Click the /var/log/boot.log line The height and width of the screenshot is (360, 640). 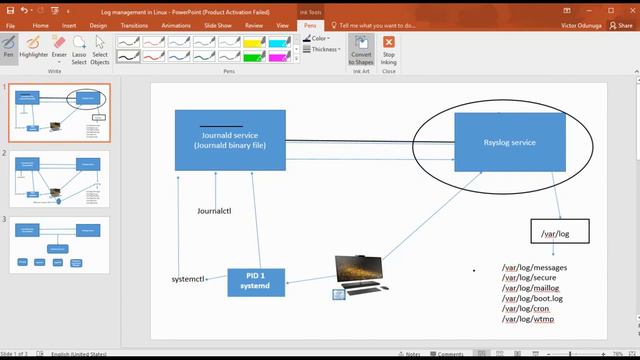click(x=532, y=298)
